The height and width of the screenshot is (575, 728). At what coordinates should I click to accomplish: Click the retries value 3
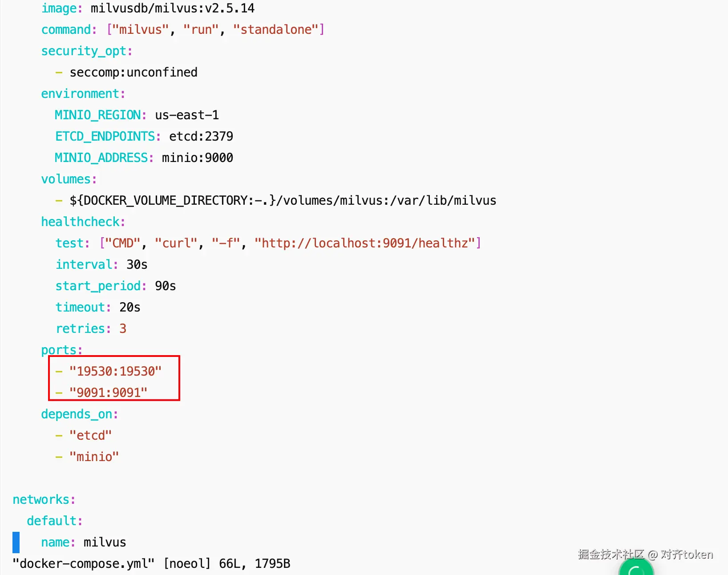coord(123,328)
